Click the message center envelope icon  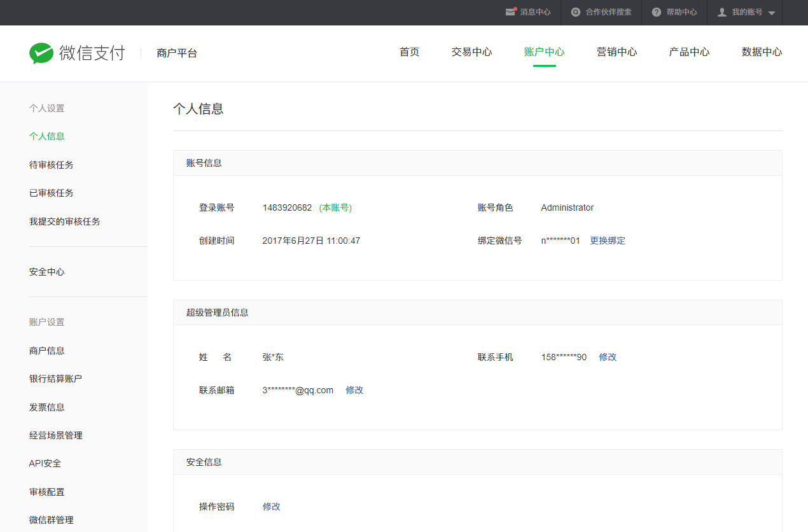[x=511, y=12]
